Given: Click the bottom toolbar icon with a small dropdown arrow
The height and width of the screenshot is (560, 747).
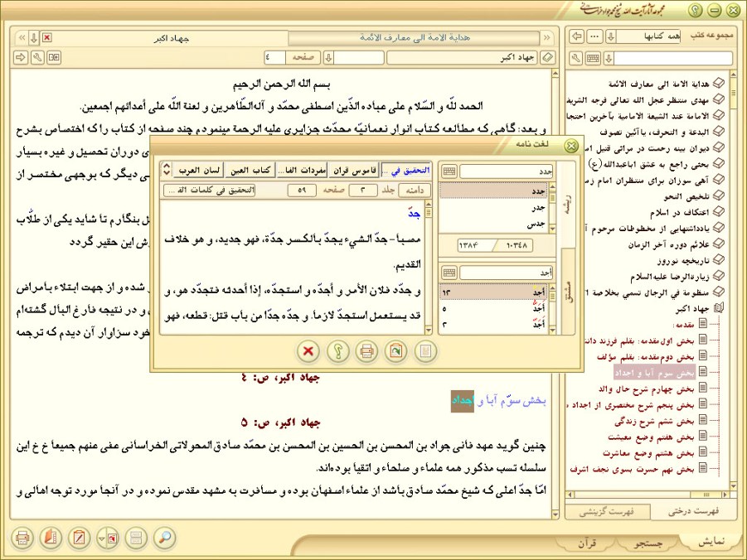Looking at the screenshot, I should [108, 538].
